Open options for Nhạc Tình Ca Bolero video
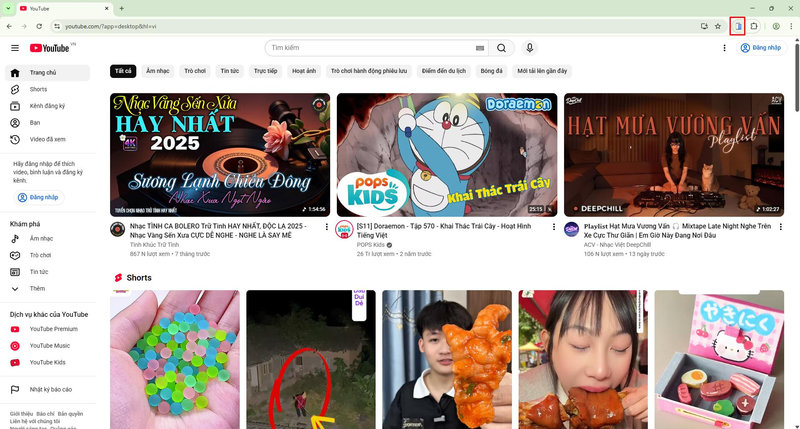The width and height of the screenshot is (800, 429). 327,226
